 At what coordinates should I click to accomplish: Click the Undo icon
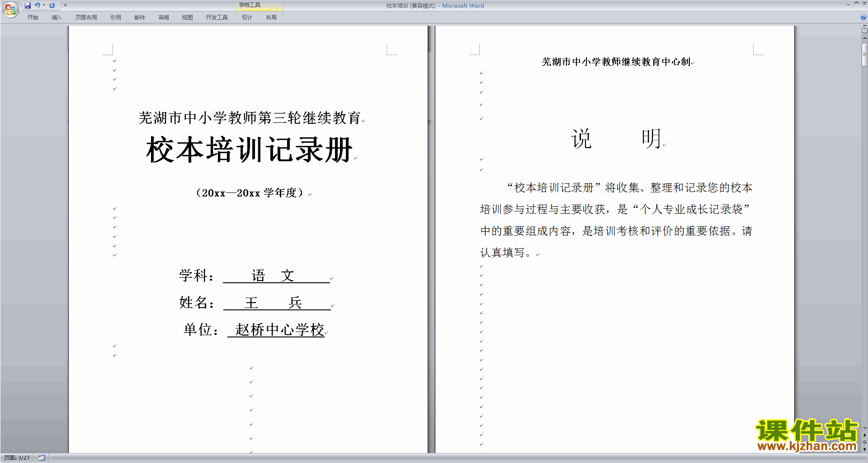click(38, 5)
